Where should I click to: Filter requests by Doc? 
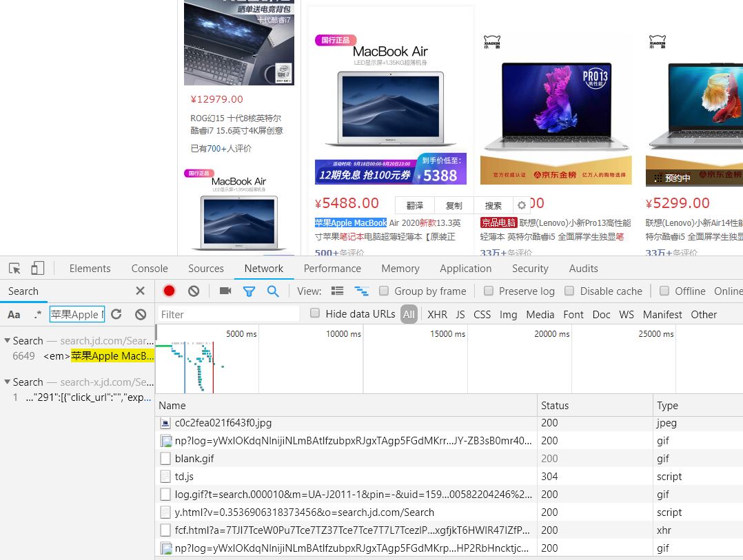point(601,314)
